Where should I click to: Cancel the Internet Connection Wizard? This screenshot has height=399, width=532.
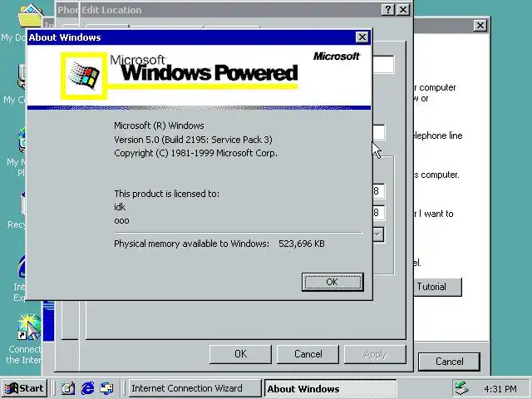coord(449,362)
